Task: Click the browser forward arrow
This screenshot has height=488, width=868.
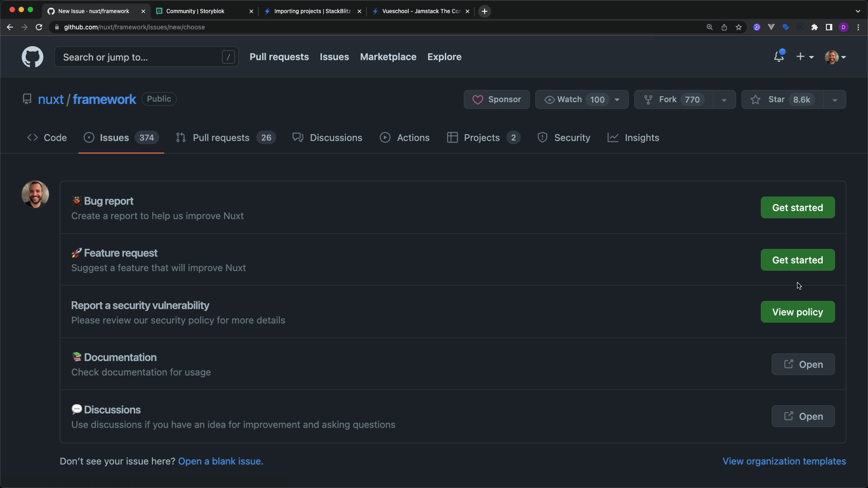Action: (24, 27)
